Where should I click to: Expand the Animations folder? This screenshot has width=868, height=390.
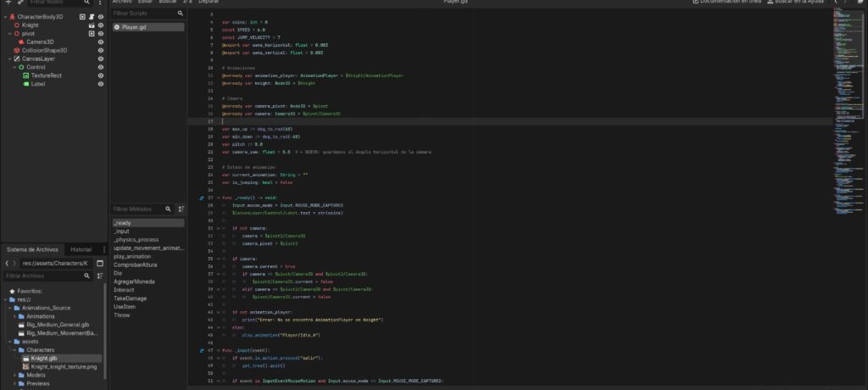pyautogui.click(x=15, y=316)
